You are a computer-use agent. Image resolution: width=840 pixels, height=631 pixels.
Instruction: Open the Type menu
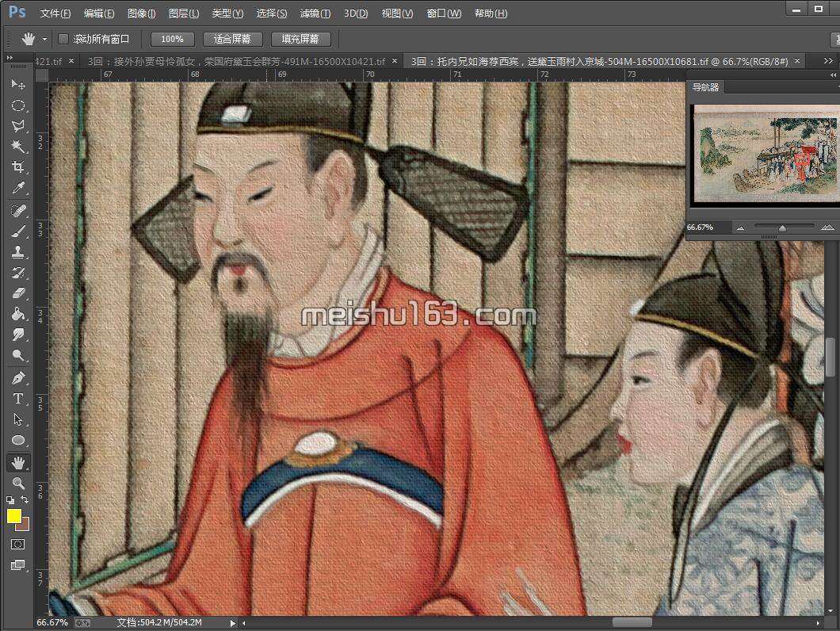227,13
